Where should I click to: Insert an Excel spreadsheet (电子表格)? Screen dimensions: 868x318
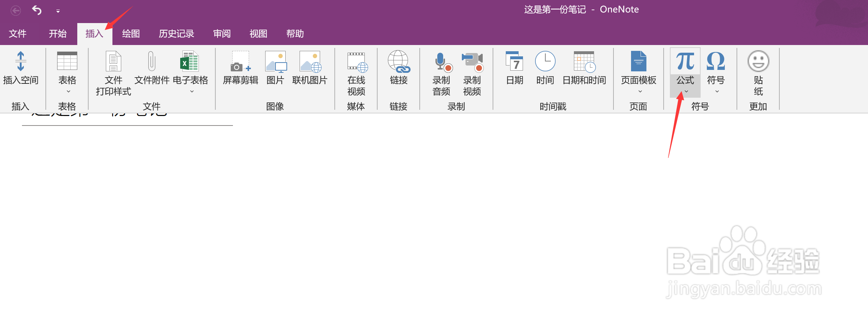pos(190,61)
